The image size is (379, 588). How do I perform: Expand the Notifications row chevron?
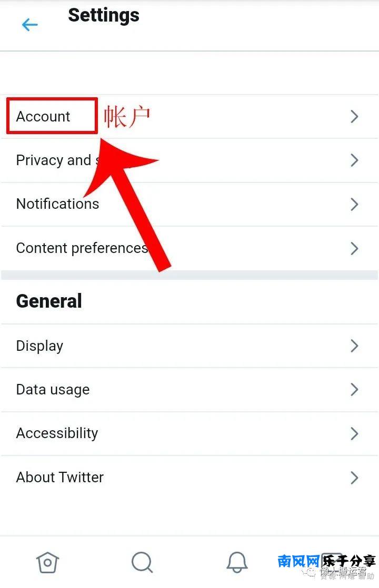[354, 205]
